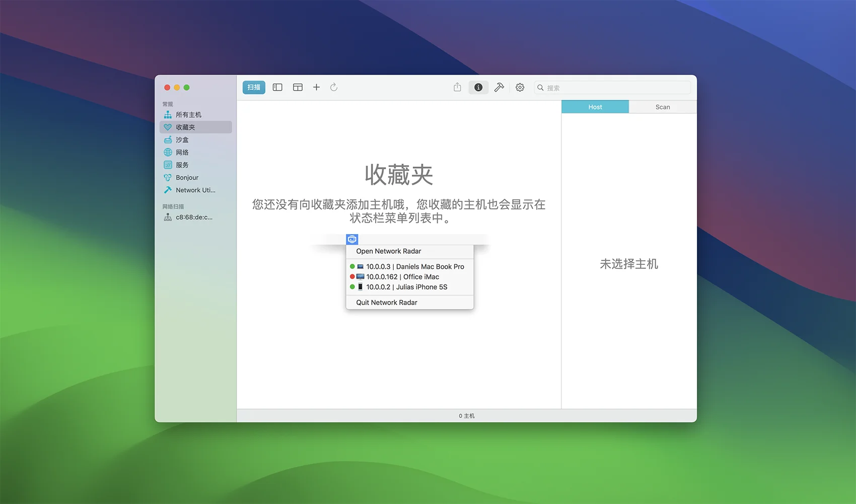Click the c8:68:de:c... scan icon
The image size is (856, 504).
(168, 218)
